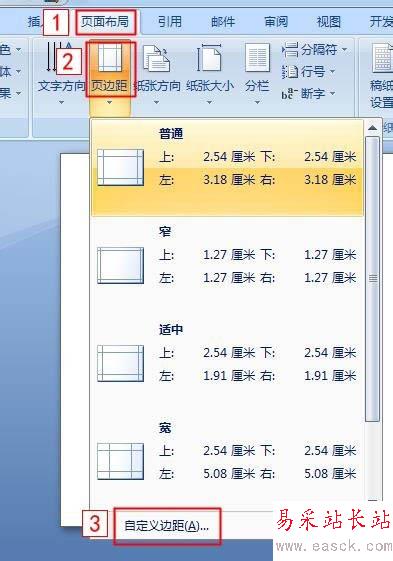Click the 分栏 columns icon
Image resolution: width=393 pixels, height=561 pixels.
click(257, 57)
